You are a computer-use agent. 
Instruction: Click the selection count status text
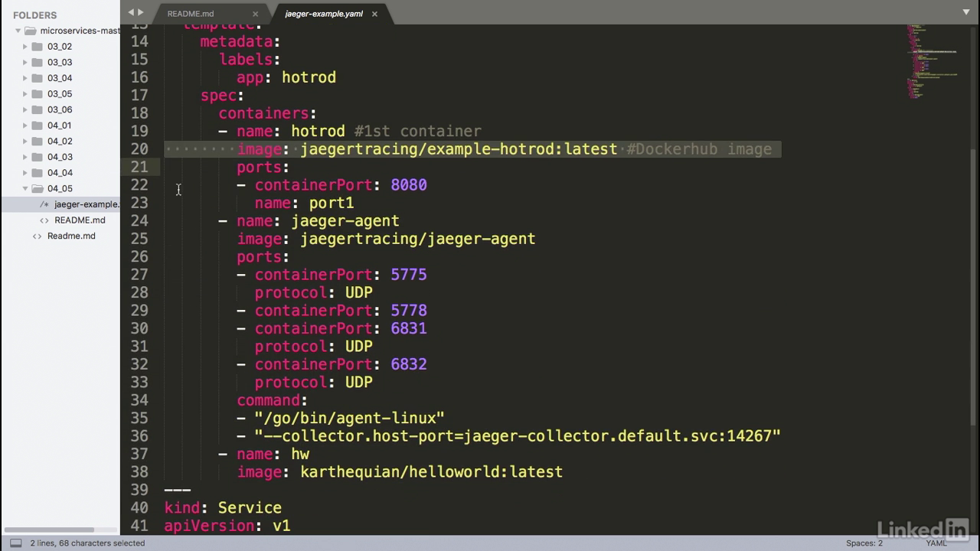[87, 543]
